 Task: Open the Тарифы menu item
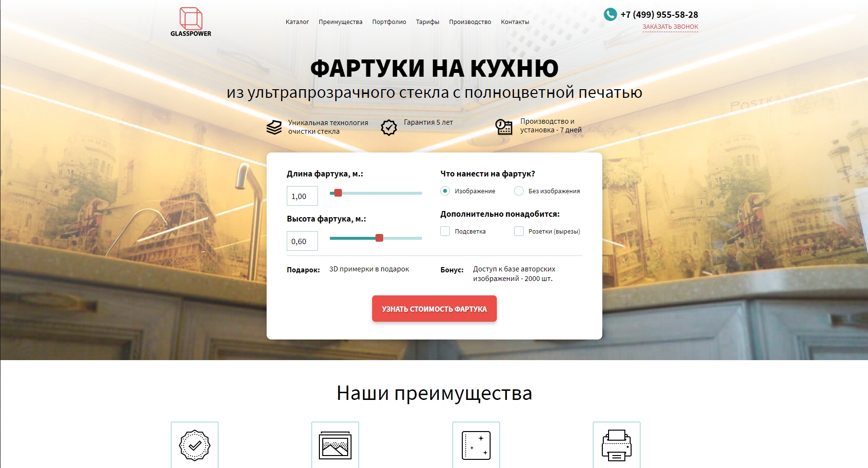click(428, 22)
